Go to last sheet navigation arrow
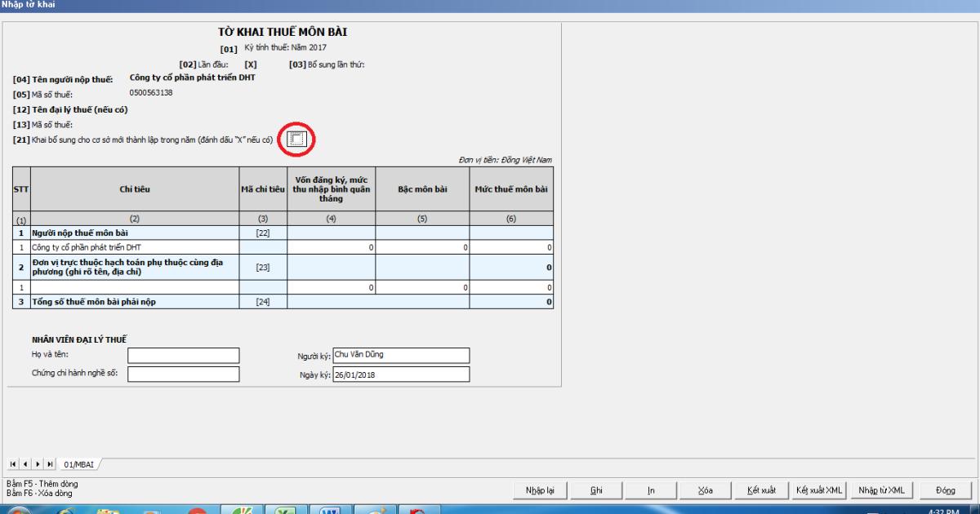This screenshot has width=980, height=514. point(51,464)
